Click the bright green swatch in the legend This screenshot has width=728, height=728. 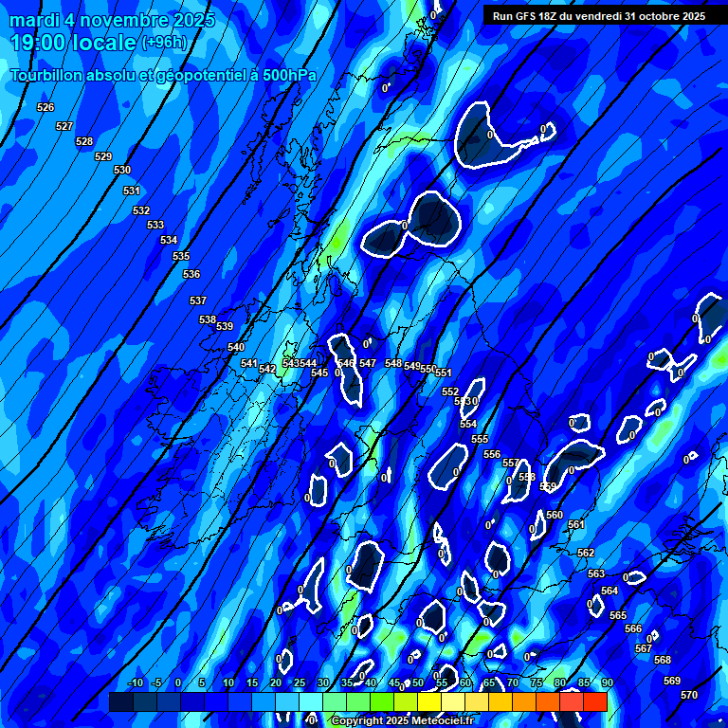(x=381, y=702)
